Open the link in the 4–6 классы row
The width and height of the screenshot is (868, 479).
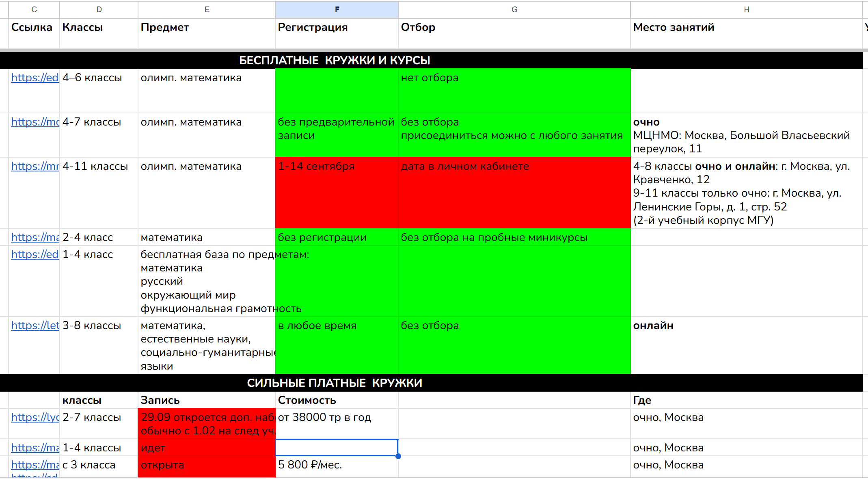tap(35, 78)
